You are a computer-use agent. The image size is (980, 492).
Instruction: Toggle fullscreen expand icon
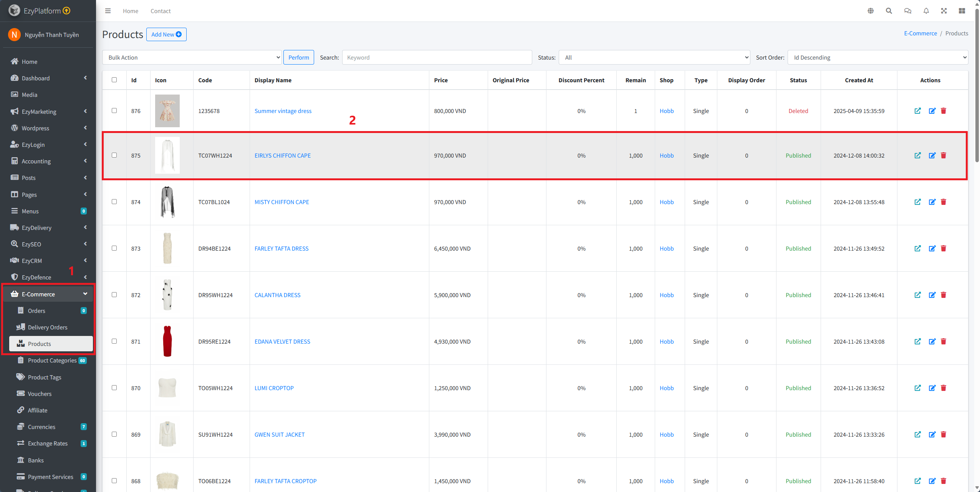point(944,11)
